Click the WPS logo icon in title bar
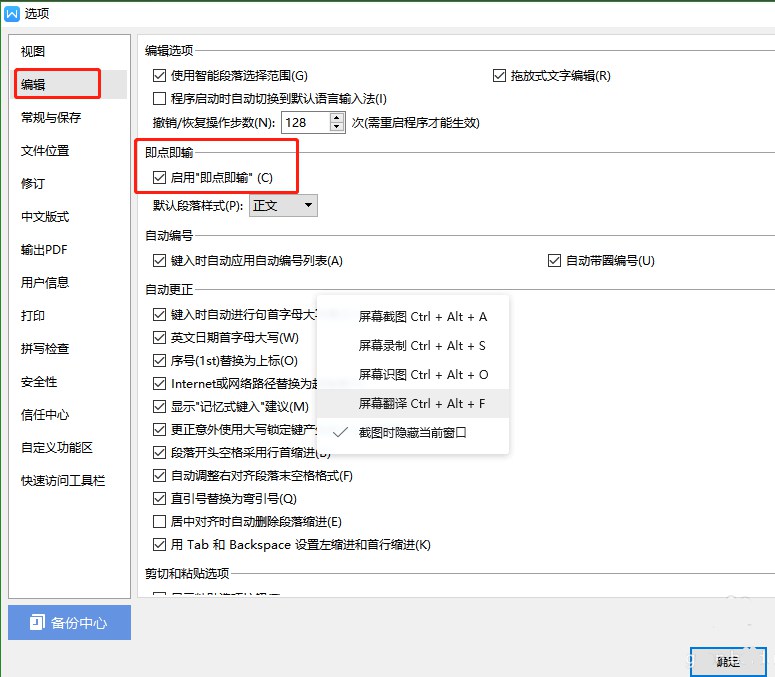The height and width of the screenshot is (677, 775). point(11,13)
